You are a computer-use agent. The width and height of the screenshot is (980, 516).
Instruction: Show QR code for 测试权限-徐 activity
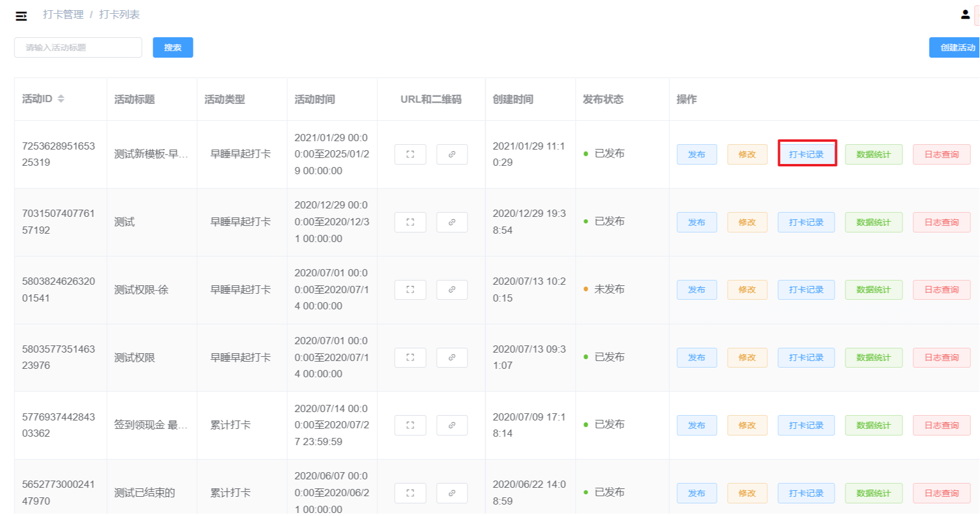point(410,290)
